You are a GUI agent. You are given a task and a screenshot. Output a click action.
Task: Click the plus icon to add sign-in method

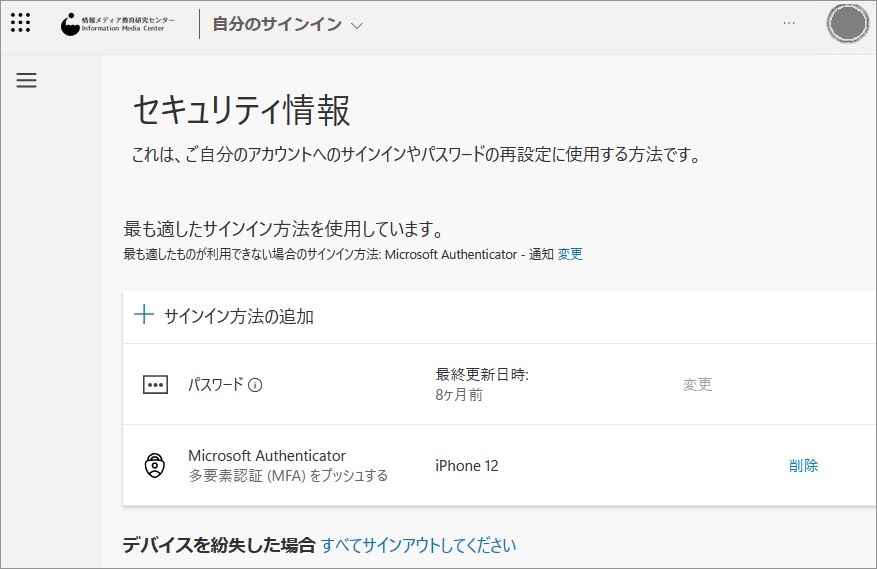pos(144,315)
